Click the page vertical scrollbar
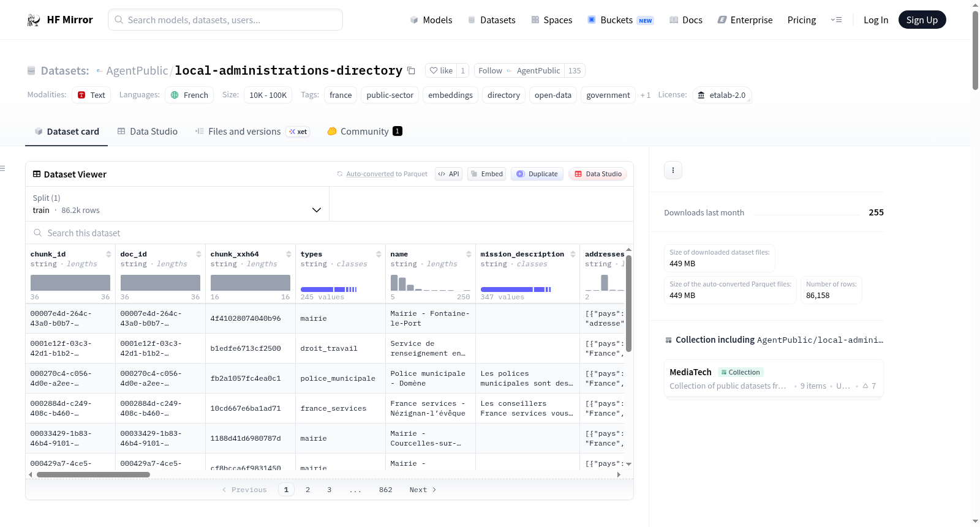 (975, 50)
